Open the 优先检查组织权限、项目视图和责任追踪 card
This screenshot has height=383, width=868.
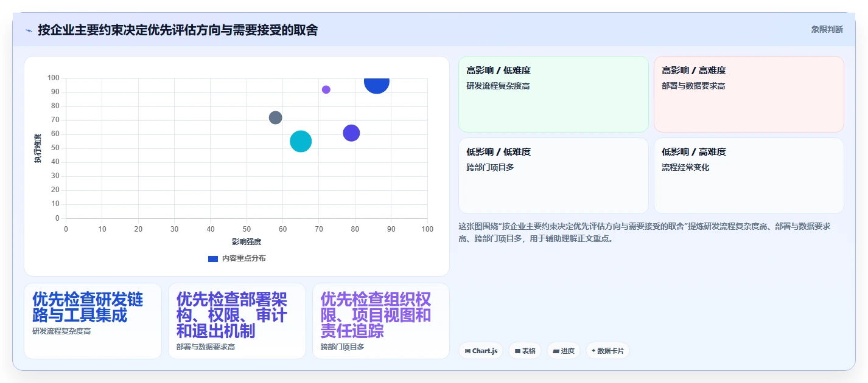pyautogui.click(x=381, y=321)
